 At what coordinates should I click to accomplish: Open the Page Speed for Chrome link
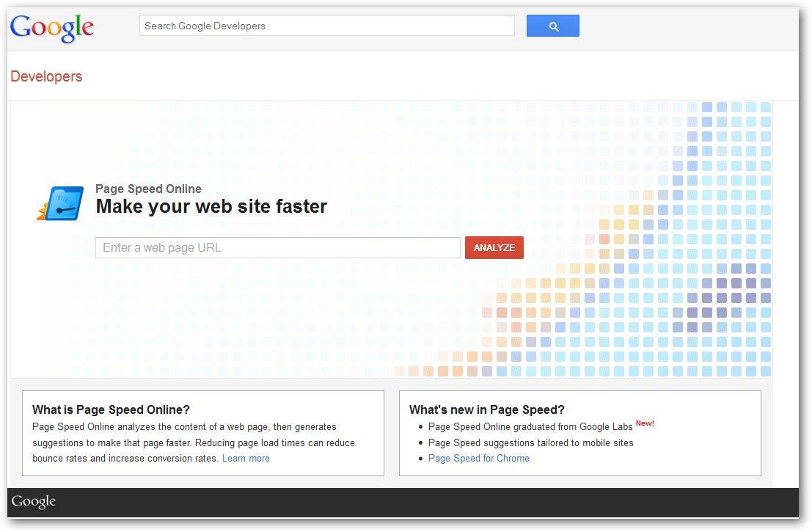[478, 458]
